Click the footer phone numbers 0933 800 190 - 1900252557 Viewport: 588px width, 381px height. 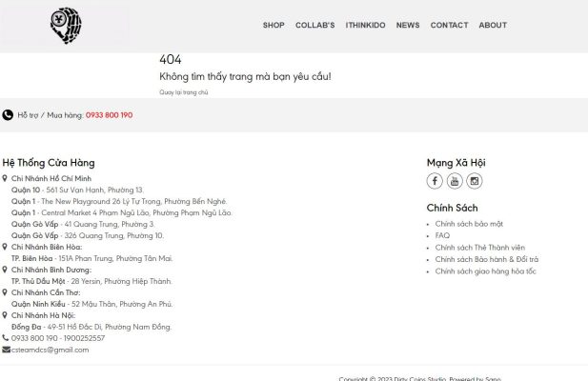coord(58,338)
